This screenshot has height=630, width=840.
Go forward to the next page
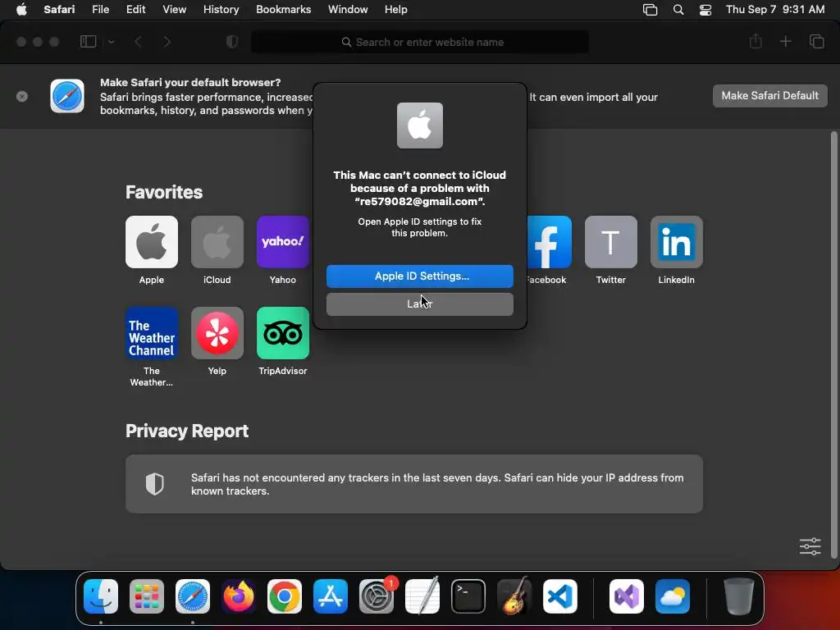click(x=167, y=42)
